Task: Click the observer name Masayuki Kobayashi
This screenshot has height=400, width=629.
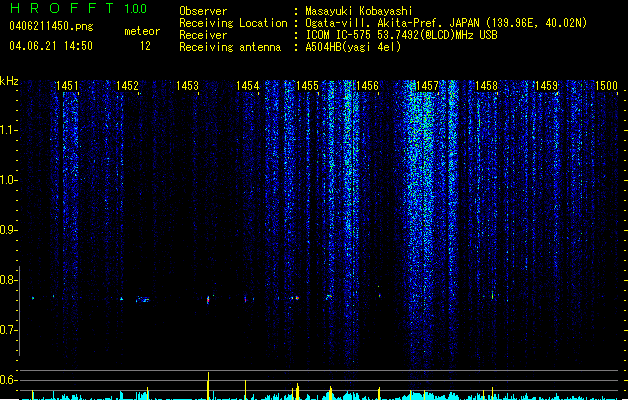Action: tap(359, 11)
